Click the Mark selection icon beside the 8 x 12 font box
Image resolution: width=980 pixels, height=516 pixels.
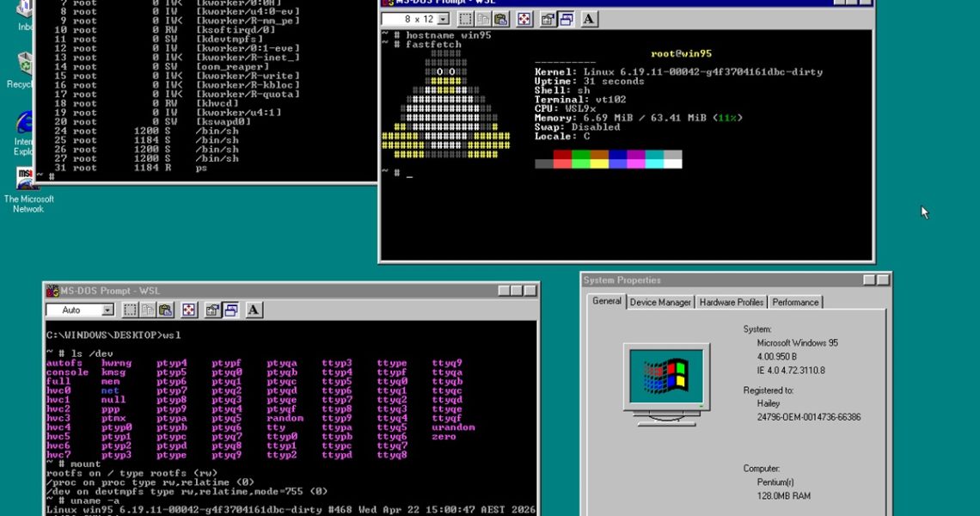tap(465, 19)
